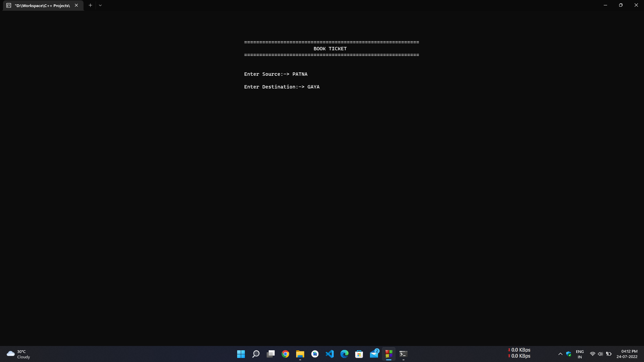Open the Windows Start menu
The image size is (644, 362).
coord(241,354)
